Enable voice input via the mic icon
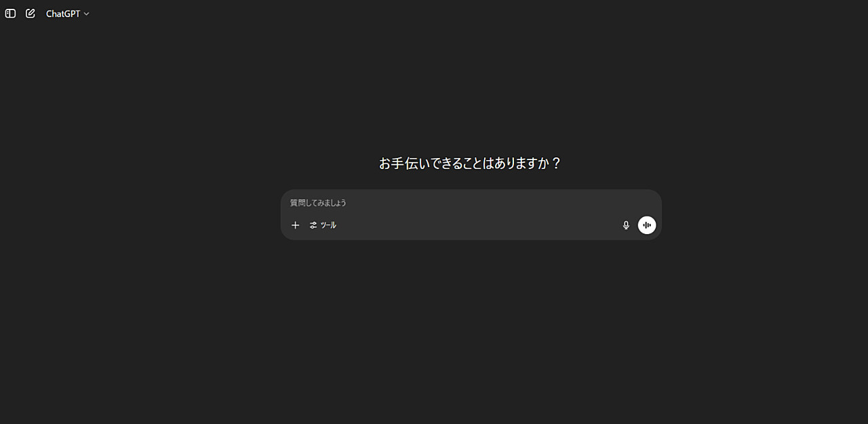The height and width of the screenshot is (424, 868). [626, 225]
